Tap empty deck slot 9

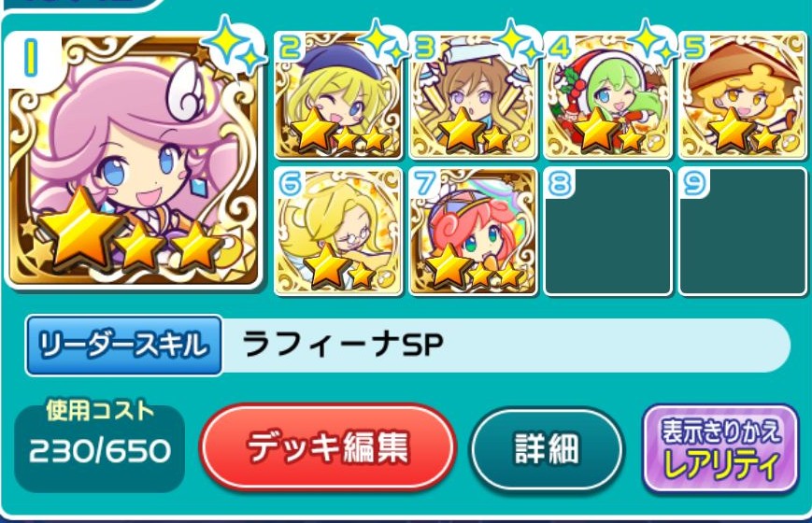point(743,231)
